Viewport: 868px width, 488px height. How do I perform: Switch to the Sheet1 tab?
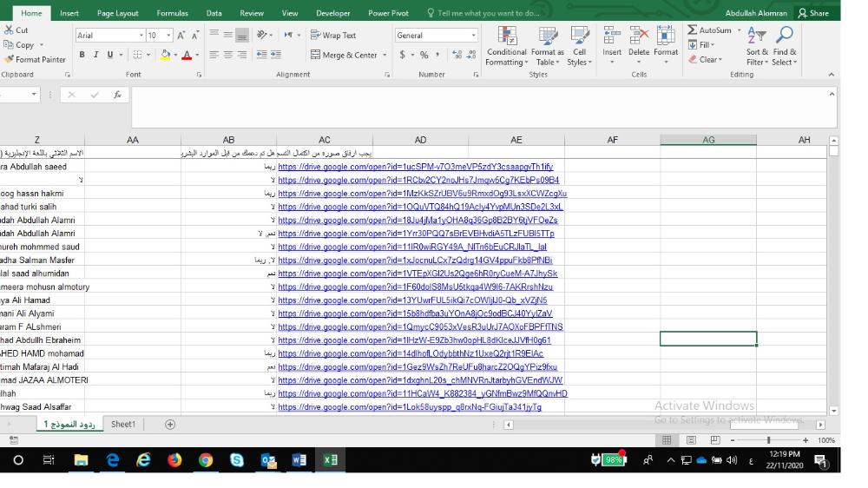coord(123,425)
